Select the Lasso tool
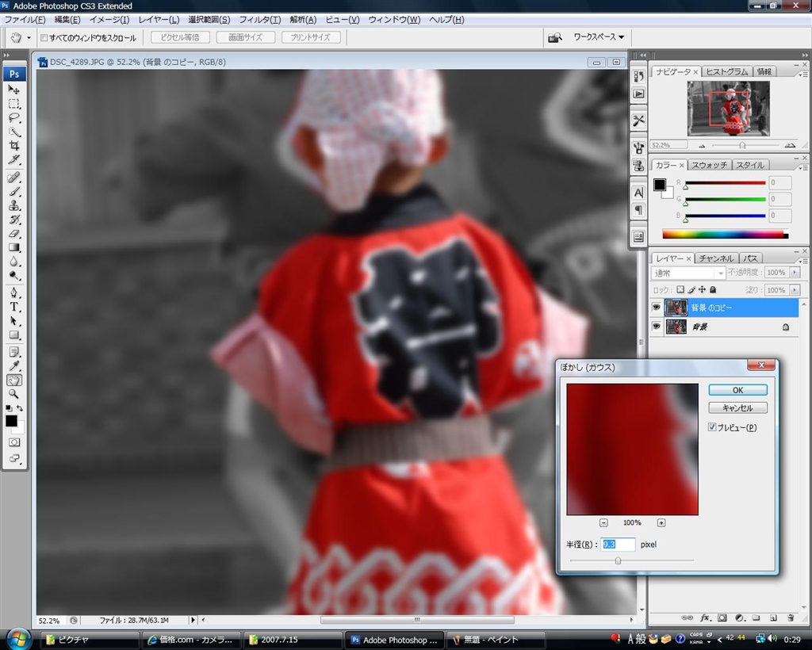 coord(14,117)
